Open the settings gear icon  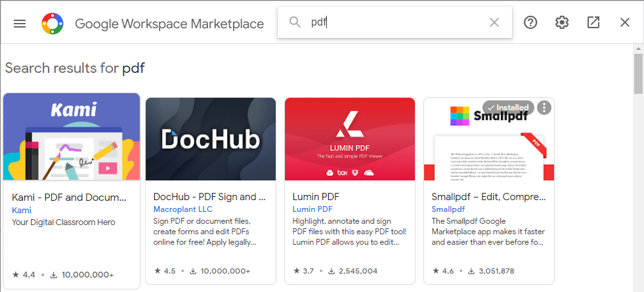click(562, 22)
